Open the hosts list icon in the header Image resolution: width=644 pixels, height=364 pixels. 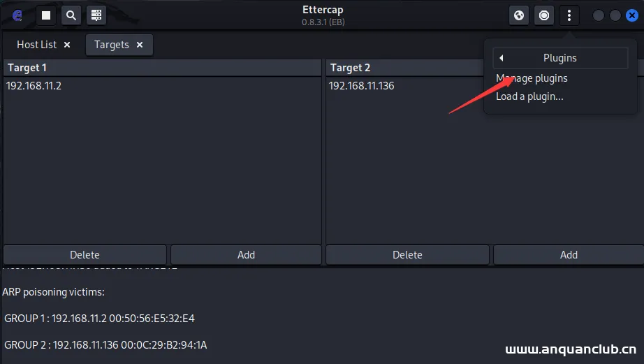(96, 15)
